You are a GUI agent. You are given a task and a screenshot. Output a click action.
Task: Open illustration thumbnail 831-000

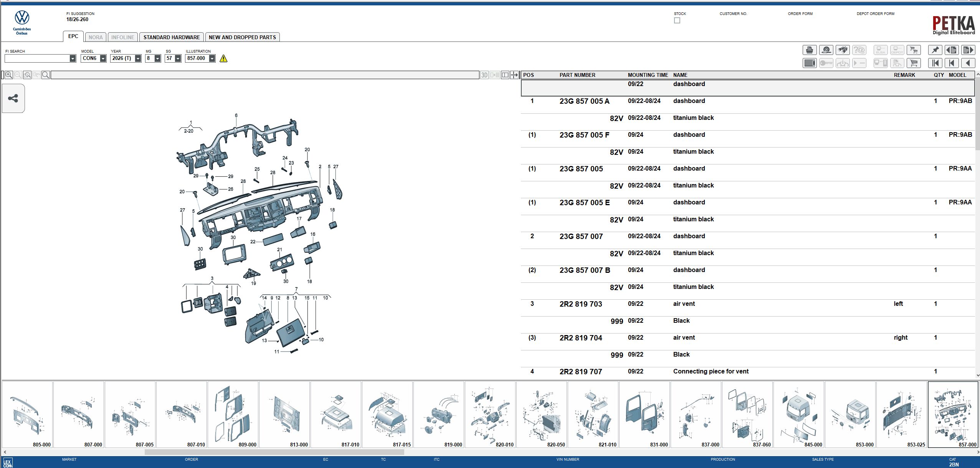coord(645,414)
